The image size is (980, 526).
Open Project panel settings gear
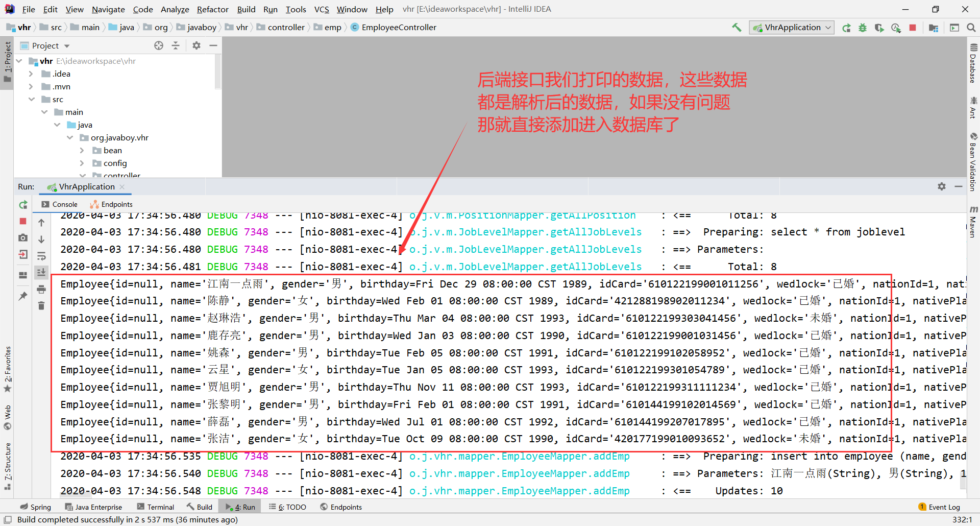pyautogui.click(x=197, y=45)
